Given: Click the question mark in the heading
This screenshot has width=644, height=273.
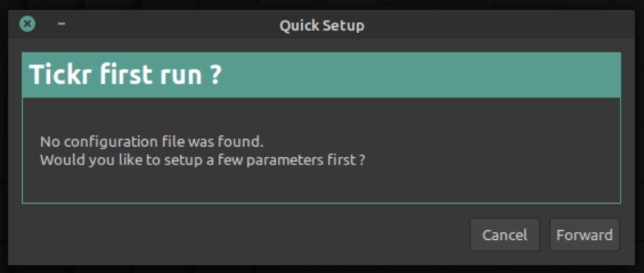Looking at the screenshot, I should 216,76.
